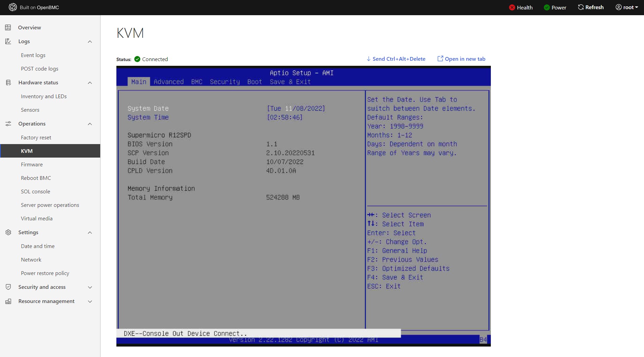The height and width of the screenshot is (357, 644).
Task: Click Total Memory value 524288 MB
Action: [283, 197]
